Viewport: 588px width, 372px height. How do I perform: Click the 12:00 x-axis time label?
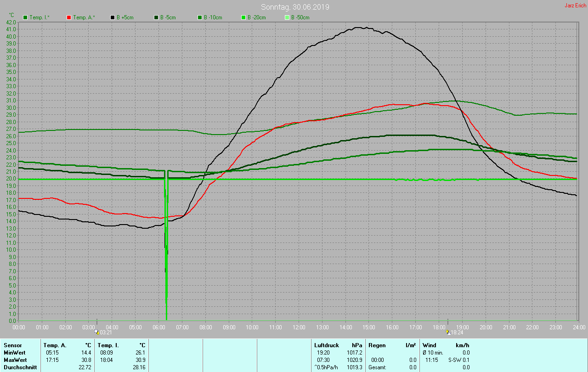point(299,327)
